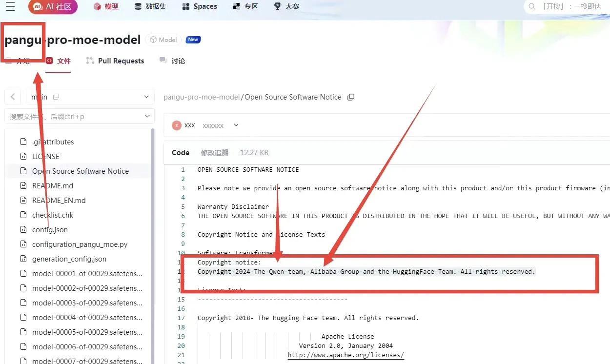
Task: Copy branch name icon next to main
Action: click(56, 97)
